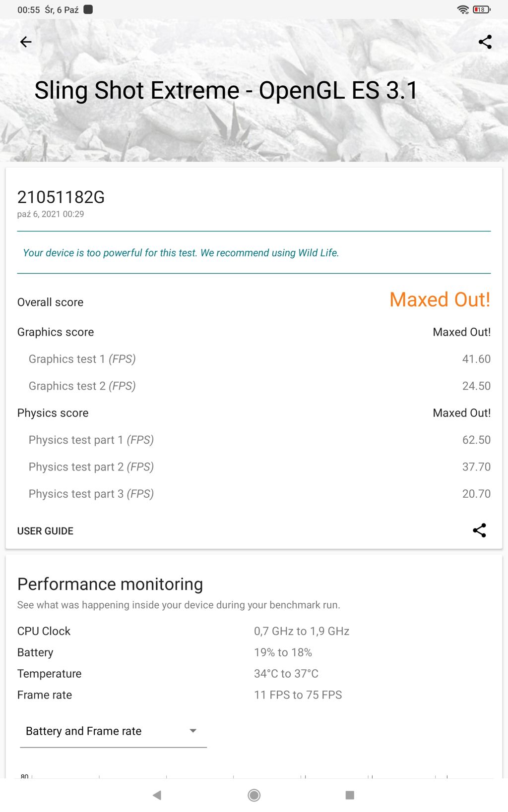Tap the device name 21051182G
Viewport: 508px width, 812px height.
tap(61, 197)
